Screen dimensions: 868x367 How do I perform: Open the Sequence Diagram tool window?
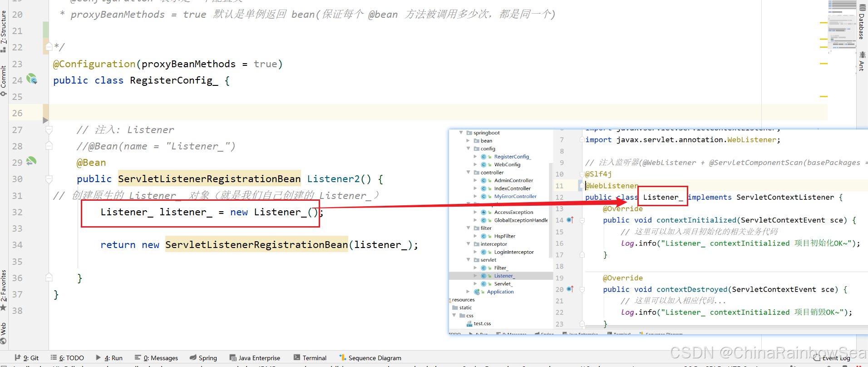pos(370,358)
